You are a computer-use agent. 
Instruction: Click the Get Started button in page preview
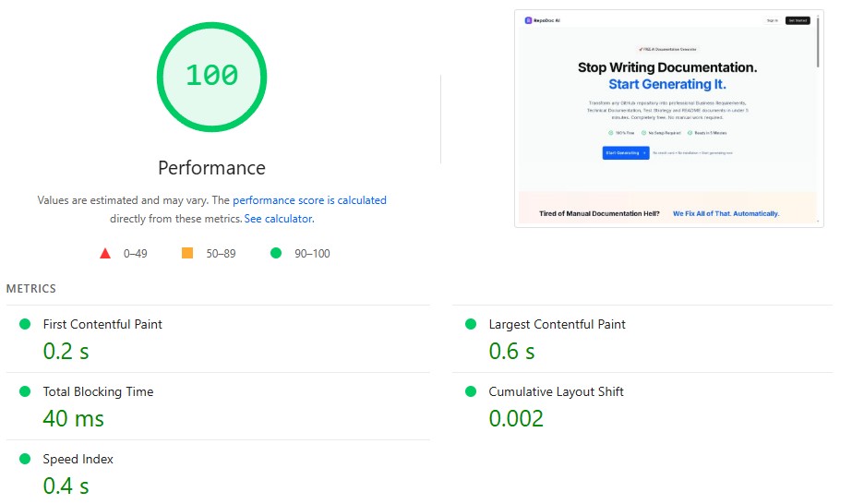click(x=797, y=19)
